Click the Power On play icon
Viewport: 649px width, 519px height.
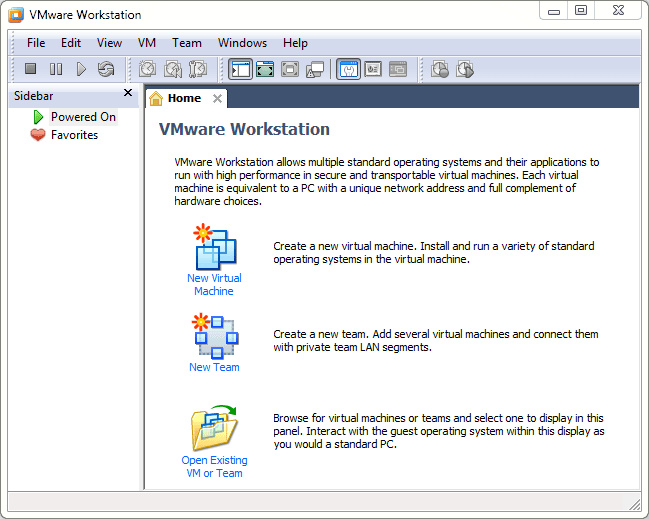pyautogui.click(x=81, y=69)
